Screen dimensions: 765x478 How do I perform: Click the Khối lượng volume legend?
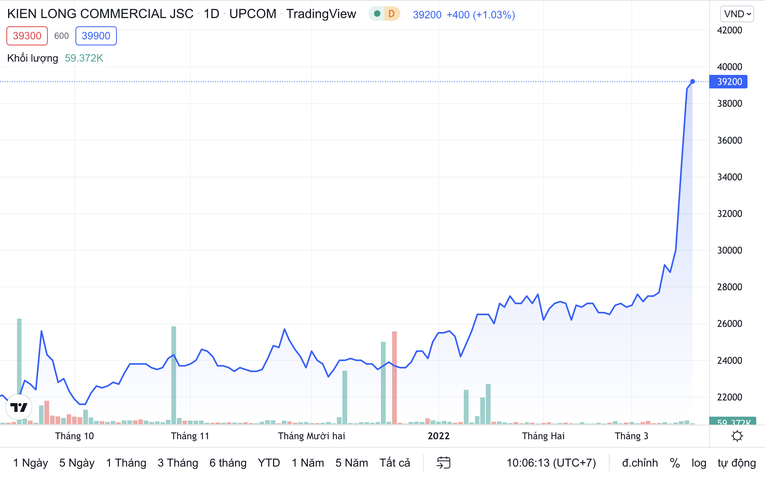33,58
